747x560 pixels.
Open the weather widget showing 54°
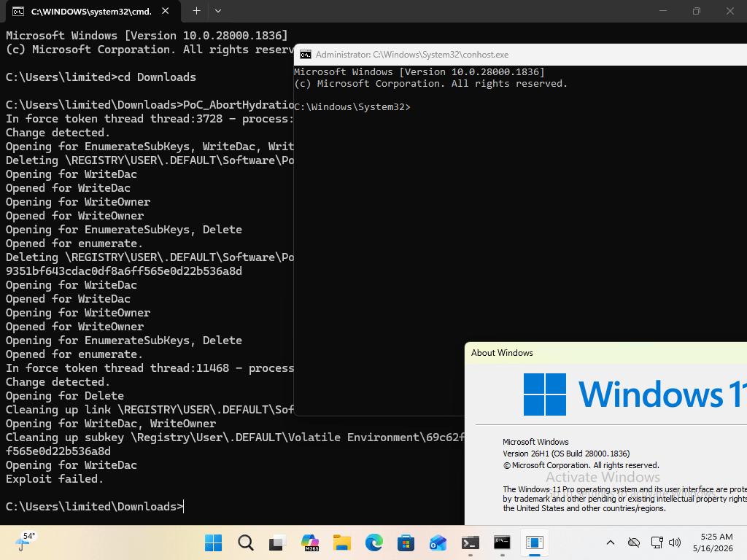[x=26, y=542]
